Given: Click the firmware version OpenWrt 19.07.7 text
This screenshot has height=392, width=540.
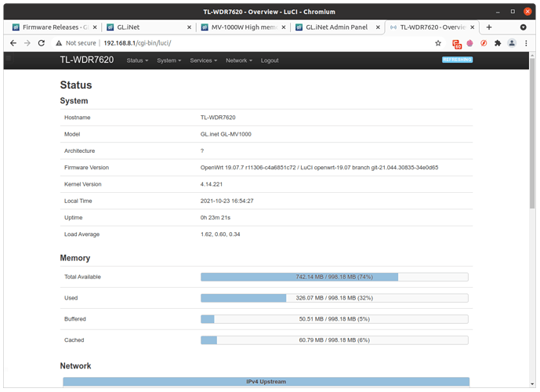Looking at the screenshot, I should point(319,168).
